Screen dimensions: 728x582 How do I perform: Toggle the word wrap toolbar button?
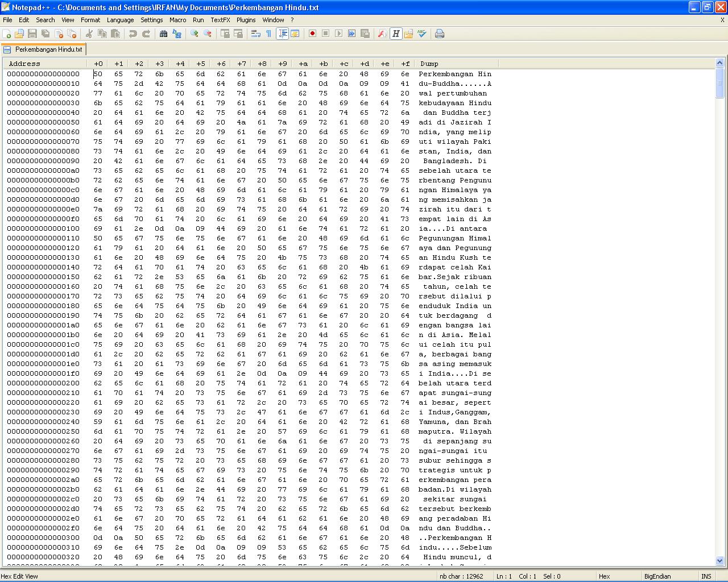(256, 34)
